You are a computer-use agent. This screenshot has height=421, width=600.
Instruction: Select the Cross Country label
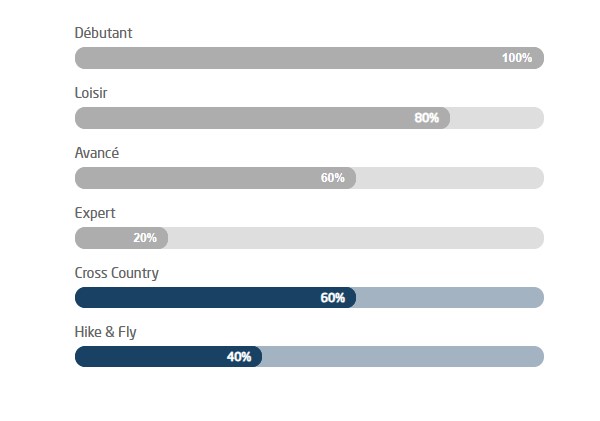coord(116,273)
